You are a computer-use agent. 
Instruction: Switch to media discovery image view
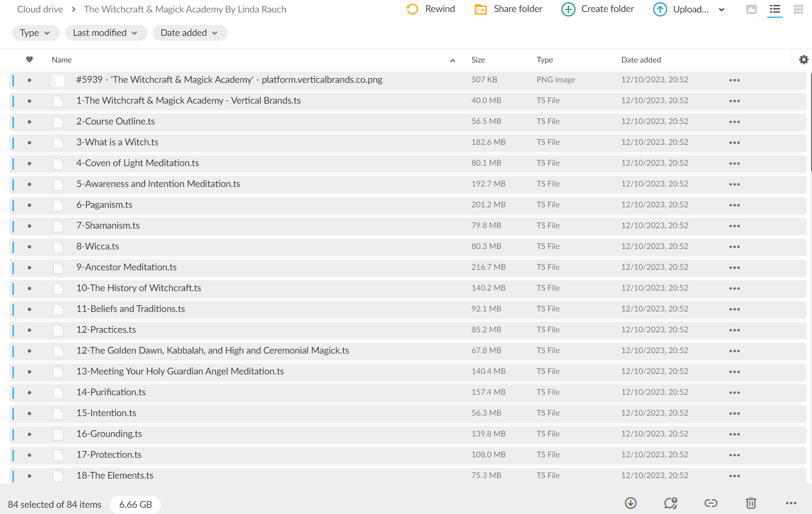(x=751, y=9)
